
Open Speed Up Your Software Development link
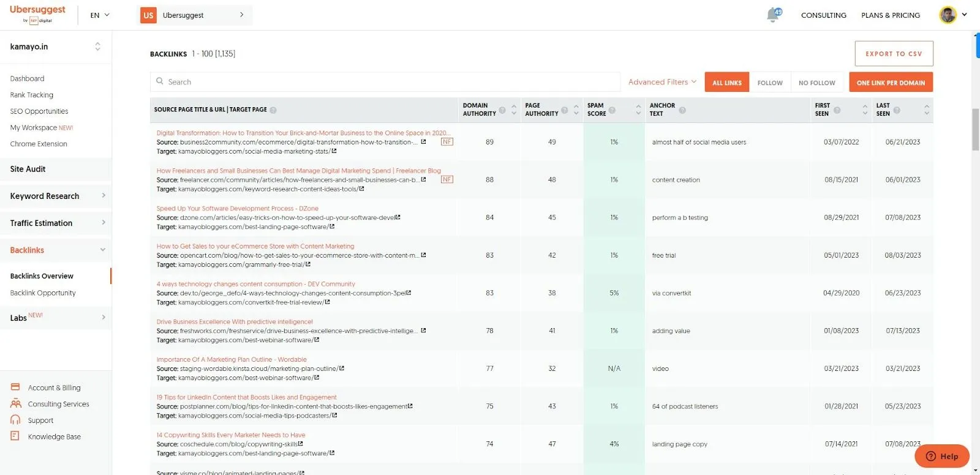click(x=237, y=208)
